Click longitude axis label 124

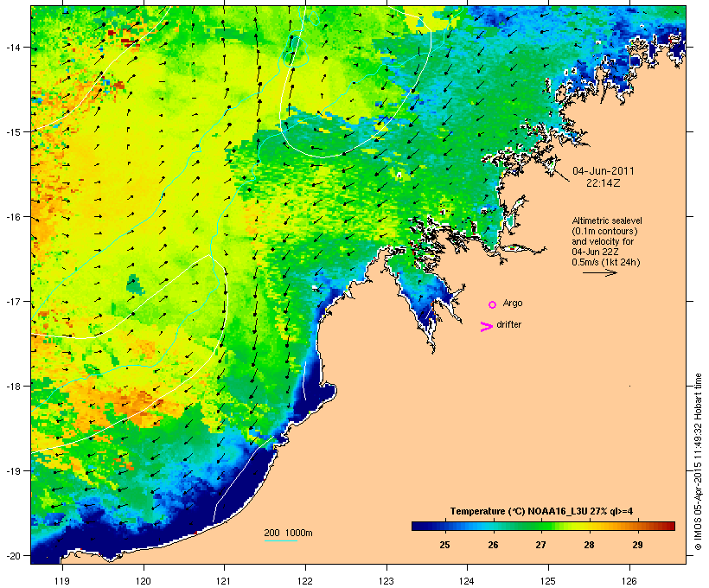467,581
